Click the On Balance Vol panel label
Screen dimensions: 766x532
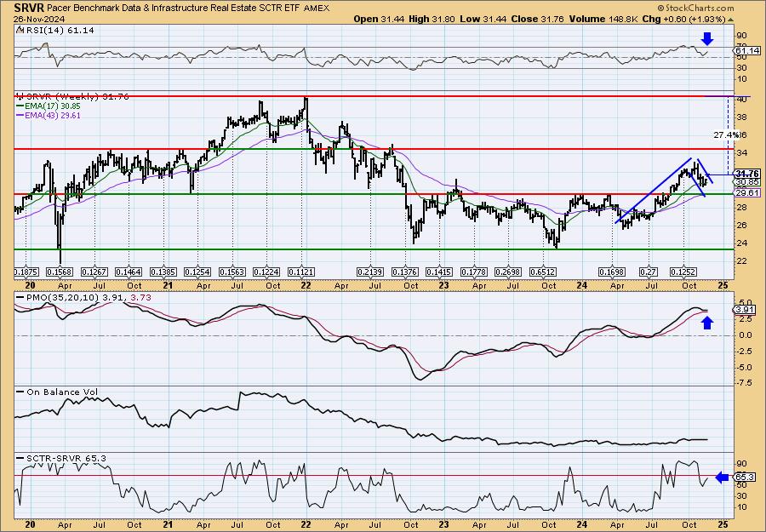point(57,392)
